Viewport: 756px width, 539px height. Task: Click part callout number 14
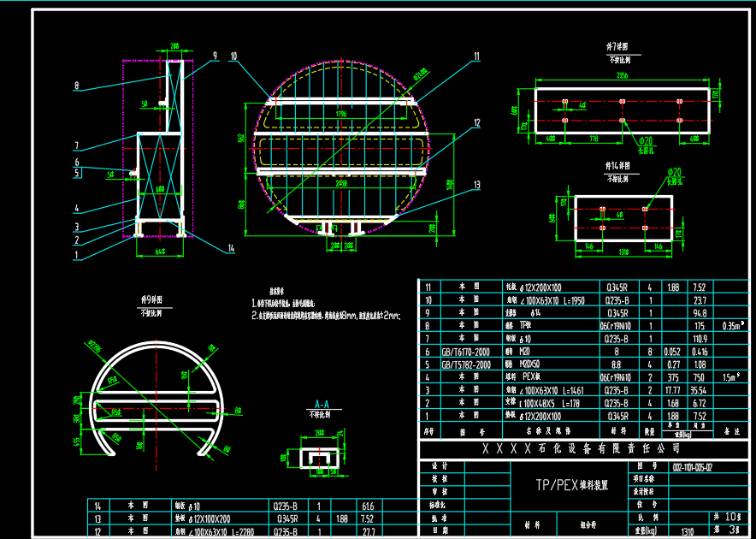[x=230, y=248]
